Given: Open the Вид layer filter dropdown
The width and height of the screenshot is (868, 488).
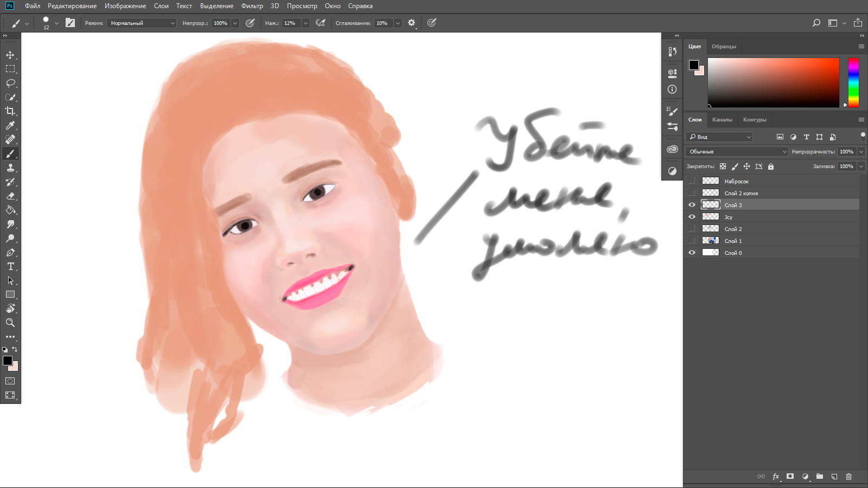Looking at the screenshot, I should [719, 137].
